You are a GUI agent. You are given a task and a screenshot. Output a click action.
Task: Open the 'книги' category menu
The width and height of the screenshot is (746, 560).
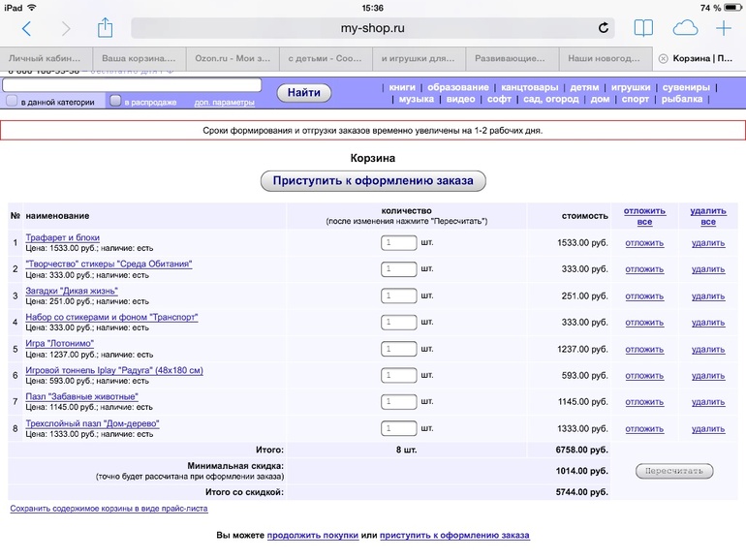tap(401, 87)
